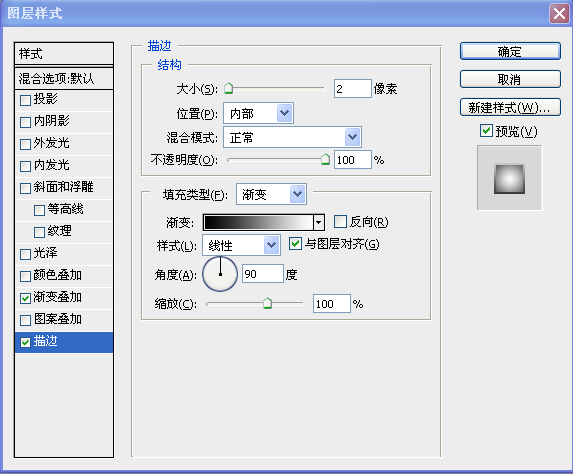
Task: Uncheck the 渐变叠加 gradient overlay checkbox
Action: click(25, 298)
